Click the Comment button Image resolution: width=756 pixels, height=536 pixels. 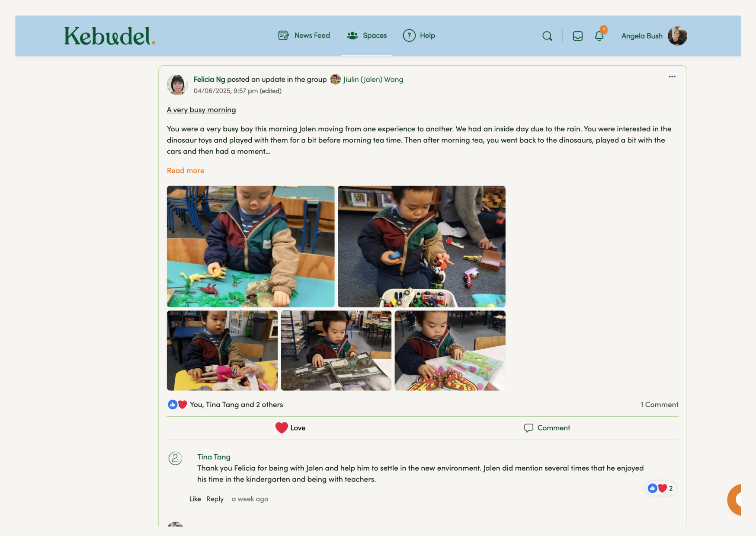pos(547,428)
